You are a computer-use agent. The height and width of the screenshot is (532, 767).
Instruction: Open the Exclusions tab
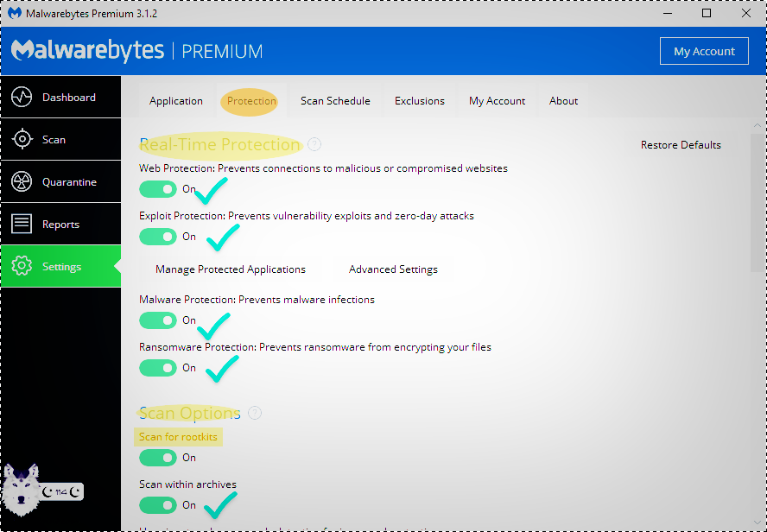point(420,101)
